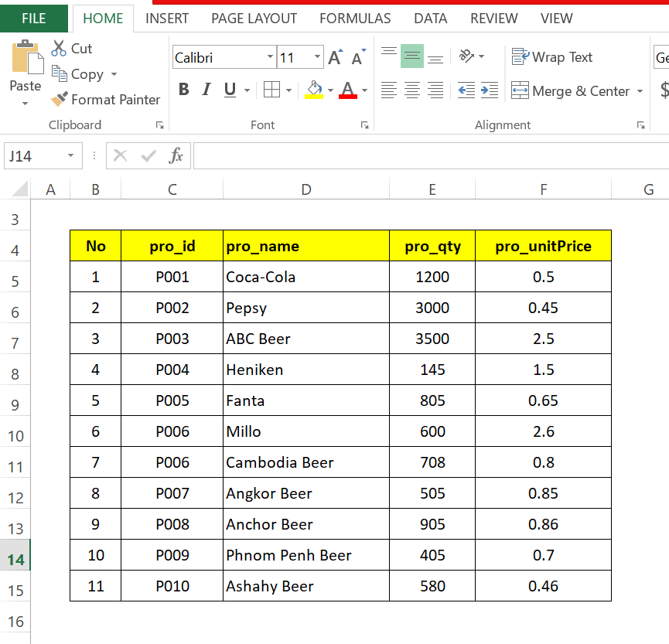Decrease indent icon
The width and height of the screenshot is (669, 644).
click(466, 90)
